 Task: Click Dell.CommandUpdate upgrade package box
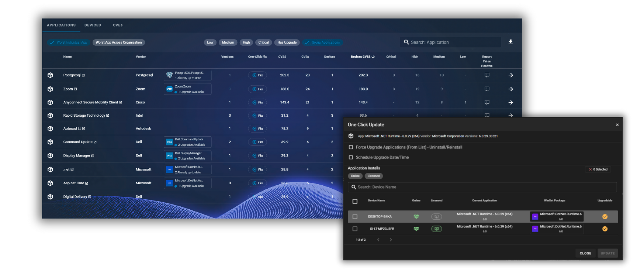(188, 142)
